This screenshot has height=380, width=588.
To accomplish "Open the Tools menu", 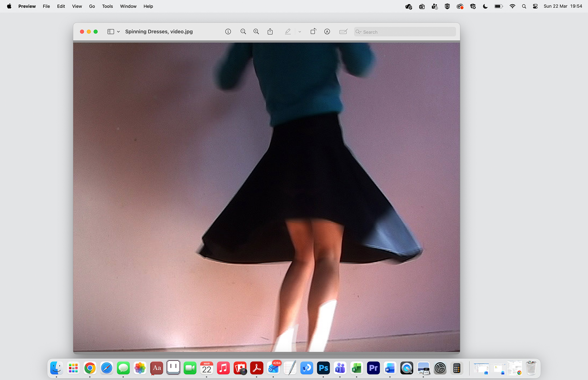I will click(107, 6).
